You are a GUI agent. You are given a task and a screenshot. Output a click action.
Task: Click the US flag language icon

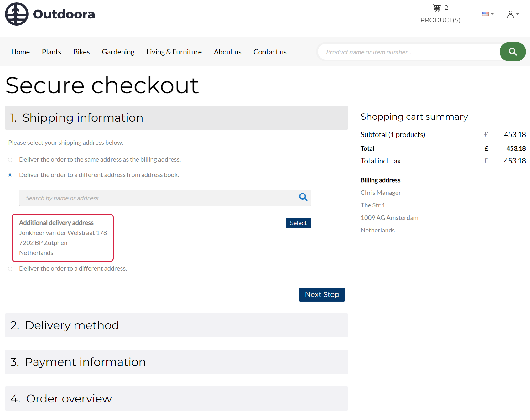point(485,14)
